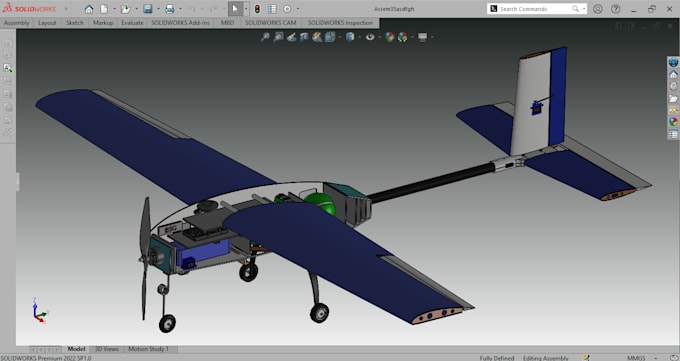Activate the Select arrow cursor tool
This screenshot has height=361, width=680.
pyautogui.click(x=235, y=9)
